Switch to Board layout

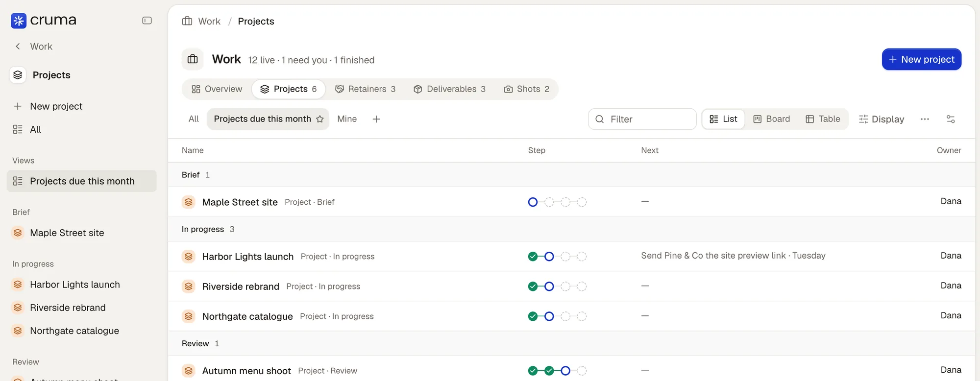772,119
